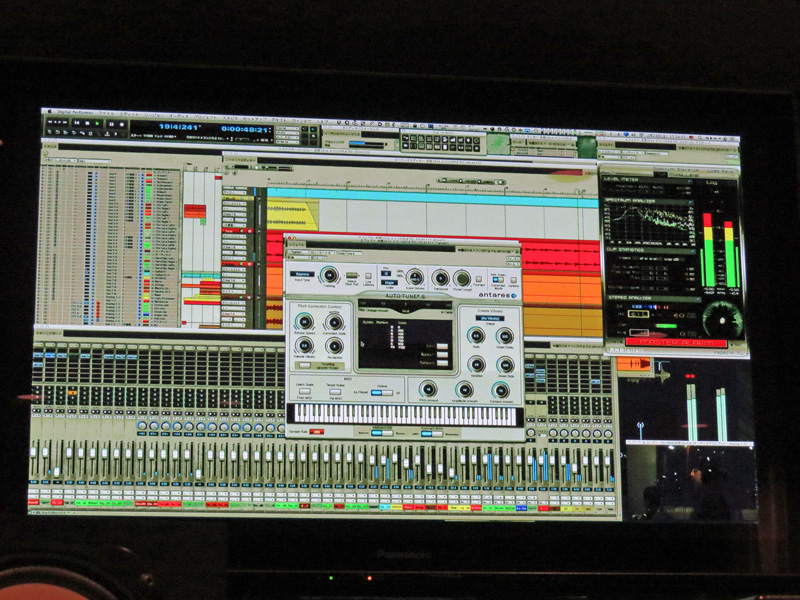Open the vibrato Shape dropdown
Image resolution: width=800 pixels, height=600 pixels.
490,318
